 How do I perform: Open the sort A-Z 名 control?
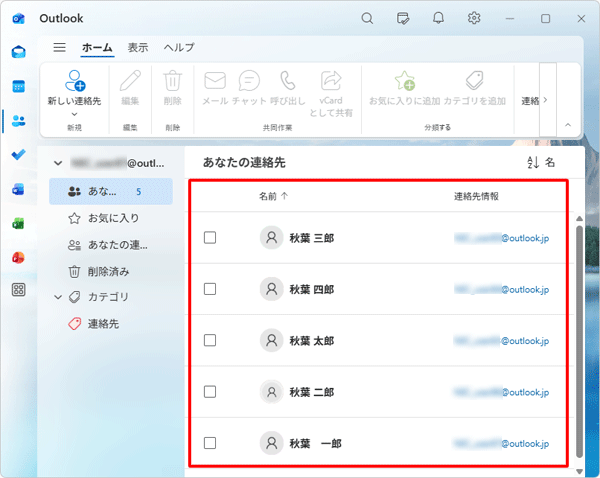tap(541, 162)
